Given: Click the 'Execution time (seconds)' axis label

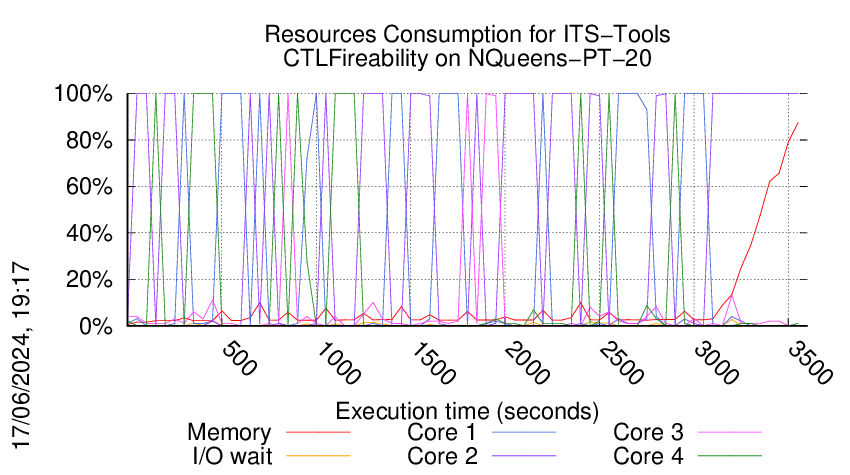Looking at the screenshot, I should coord(467,411).
